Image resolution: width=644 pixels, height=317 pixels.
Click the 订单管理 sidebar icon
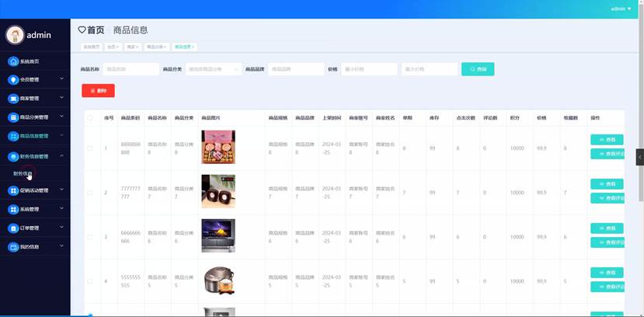[x=13, y=228]
